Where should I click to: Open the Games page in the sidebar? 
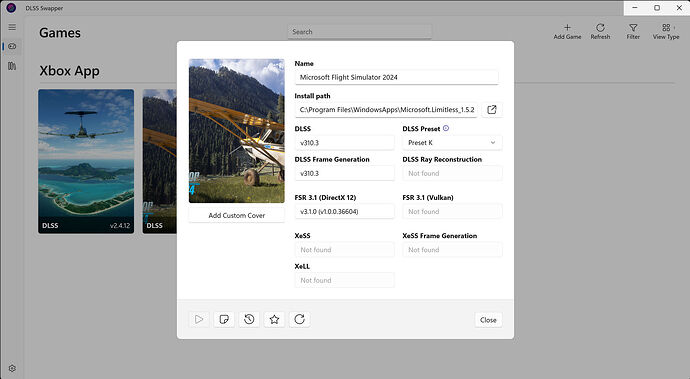(12, 46)
